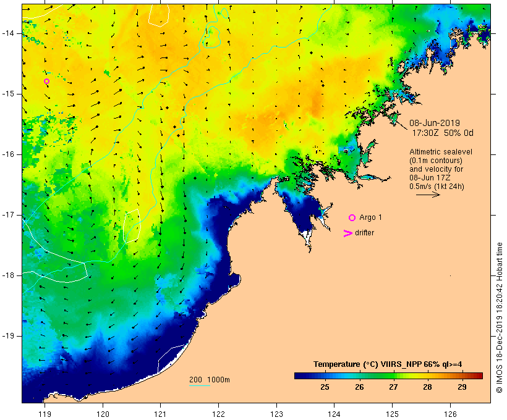Click the vertical IMOS copyright timestamp text
This screenshot has height=420, width=507.
click(499, 317)
